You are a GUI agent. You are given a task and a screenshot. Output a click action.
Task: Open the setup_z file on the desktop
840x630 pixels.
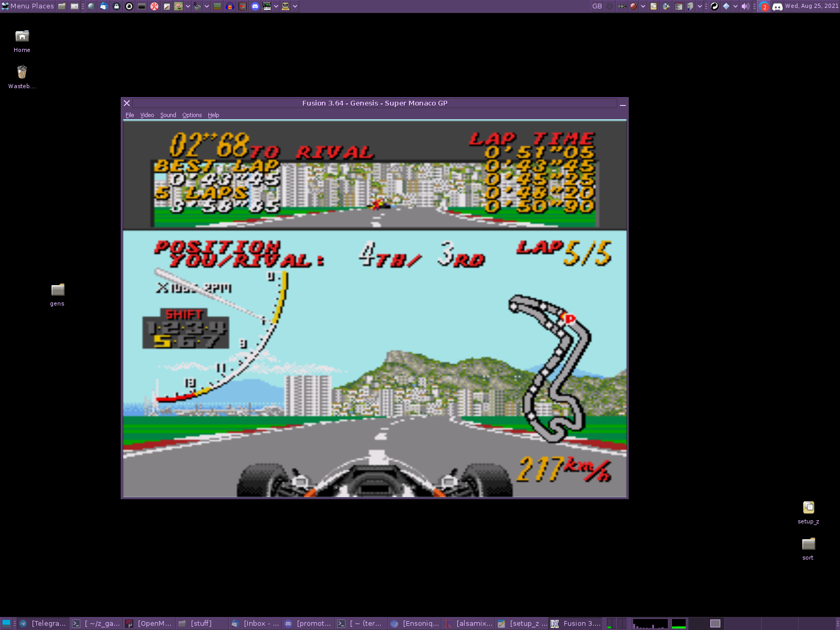pyautogui.click(x=808, y=512)
